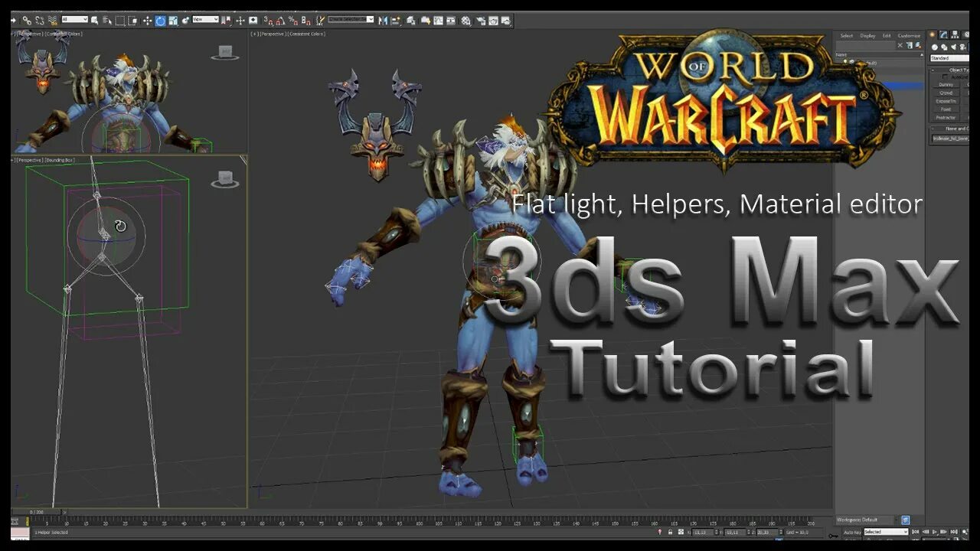Image resolution: width=980 pixels, height=551 pixels.
Task: Open the Edit menu in Scene Explorer
Action: click(887, 35)
